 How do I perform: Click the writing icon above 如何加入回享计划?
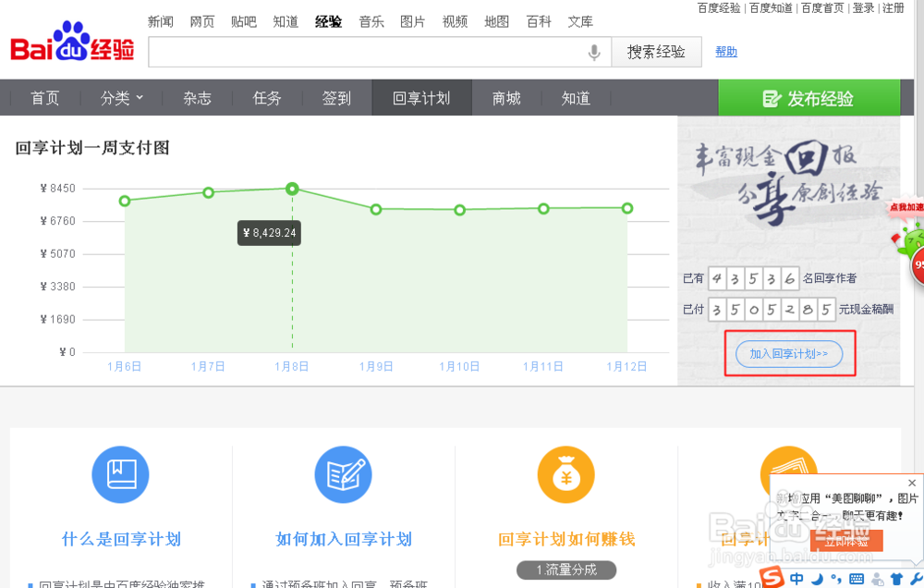point(343,474)
